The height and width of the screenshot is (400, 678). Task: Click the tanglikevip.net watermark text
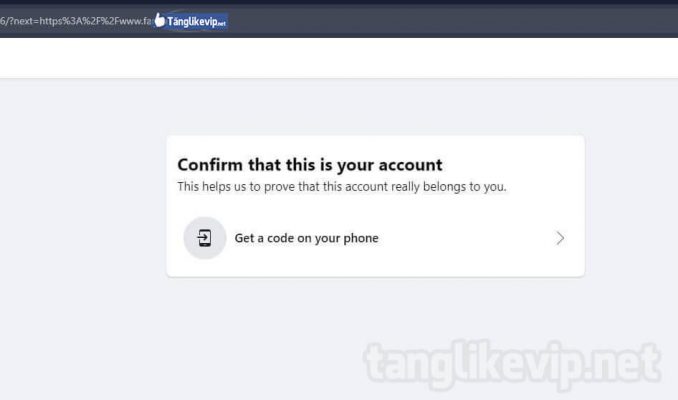click(x=512, y=365)
